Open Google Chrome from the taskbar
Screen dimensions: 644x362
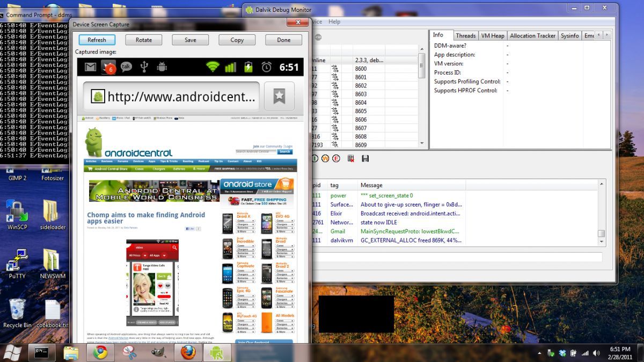coord(100,352)
